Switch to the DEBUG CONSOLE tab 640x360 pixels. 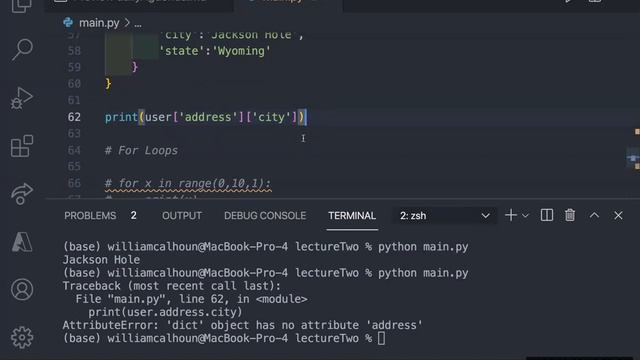pos(265,216)
